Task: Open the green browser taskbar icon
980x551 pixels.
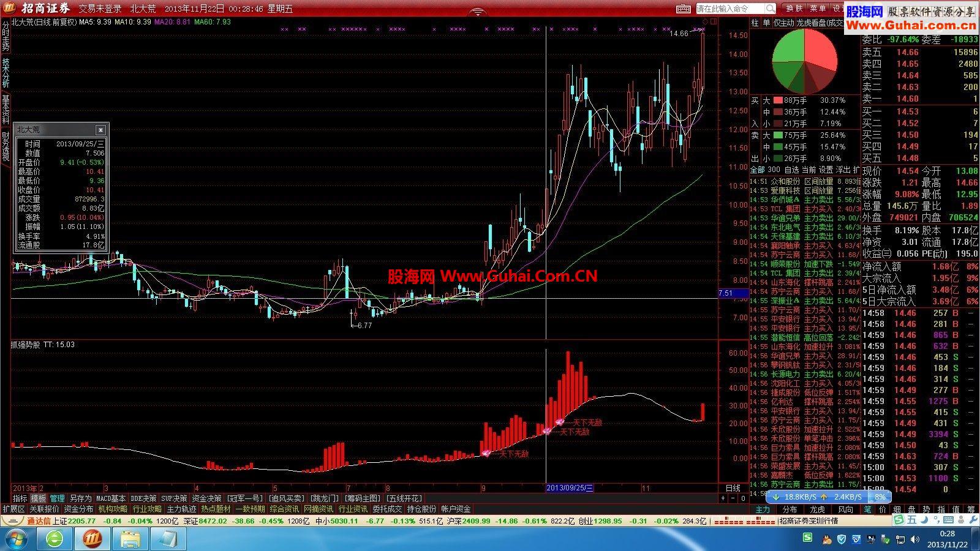Action: pos(55,539)
